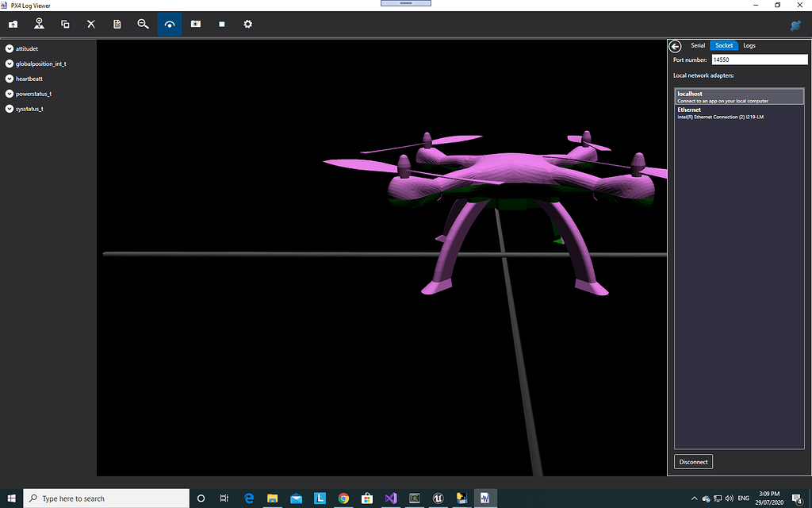Expand the powerstatus_t entry
Image resolution: width=812 pixels, height=508 pixels.
tap(10, 94)
